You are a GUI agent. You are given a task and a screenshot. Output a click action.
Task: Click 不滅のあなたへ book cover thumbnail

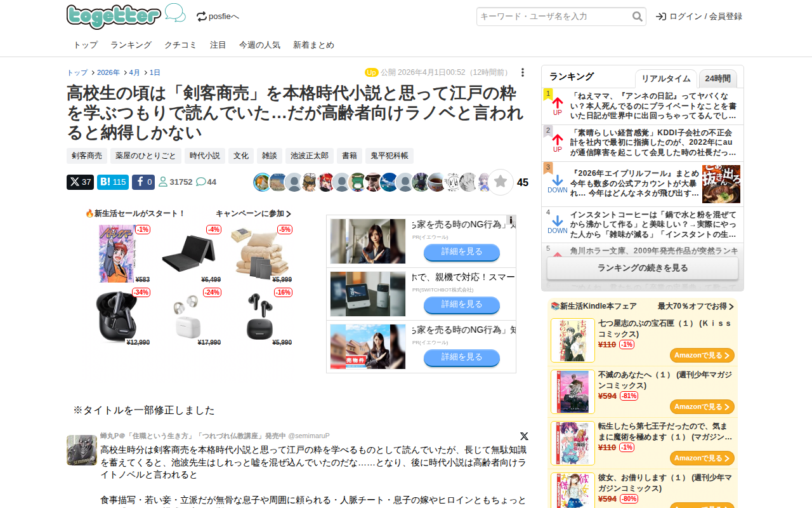coord(573,392)
